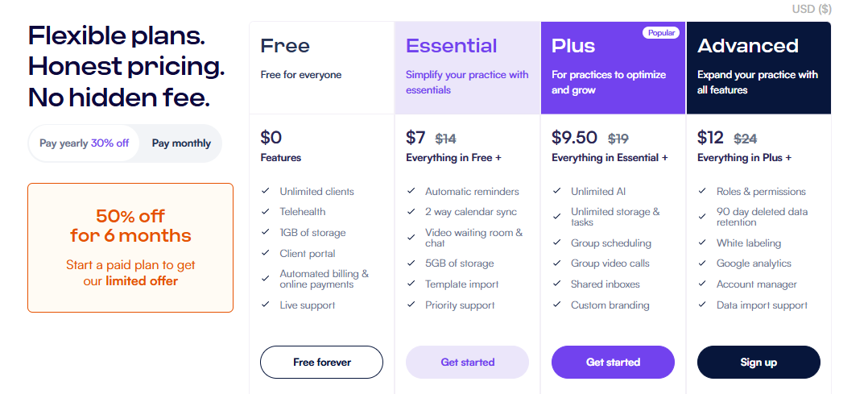Switch billing to Pay yearly 30% off
This screenshot has width=868, height=394.
point(84,143)
